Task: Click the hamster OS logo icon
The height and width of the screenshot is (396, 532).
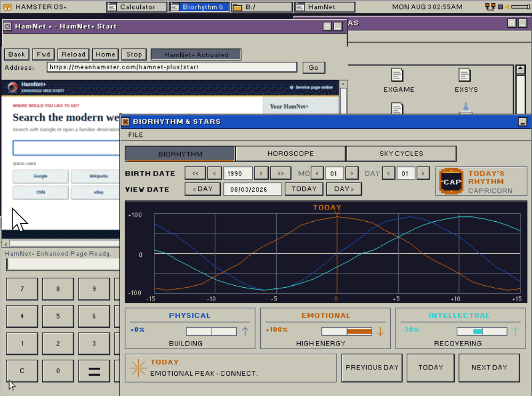Action: tap(7, 7)
